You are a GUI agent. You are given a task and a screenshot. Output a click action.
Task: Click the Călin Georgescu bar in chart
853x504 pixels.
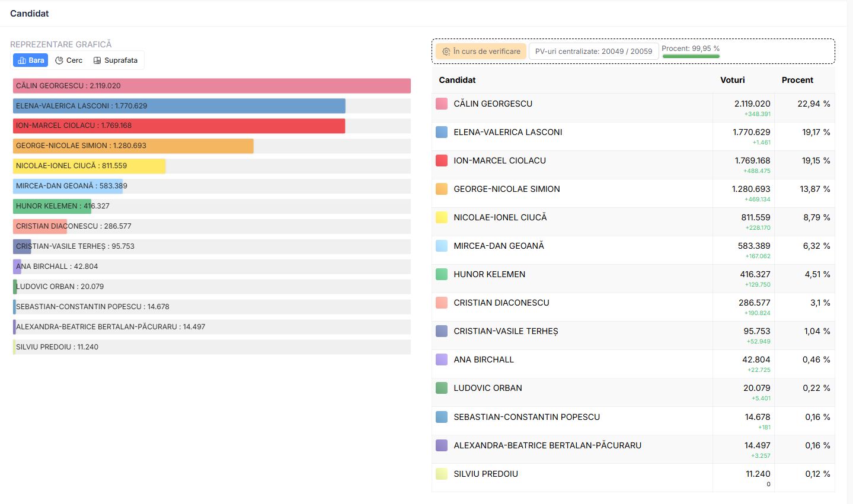[x=212, y=86]
